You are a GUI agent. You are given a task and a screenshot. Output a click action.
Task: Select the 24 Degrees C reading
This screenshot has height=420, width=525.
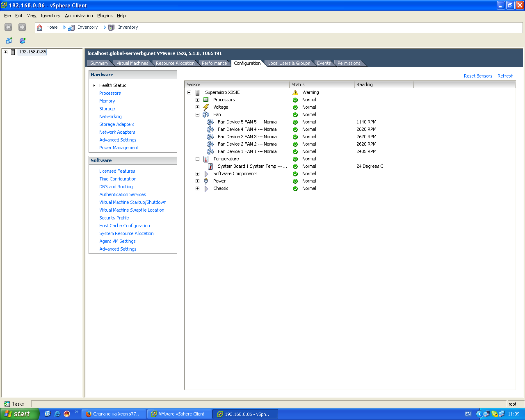370,167
